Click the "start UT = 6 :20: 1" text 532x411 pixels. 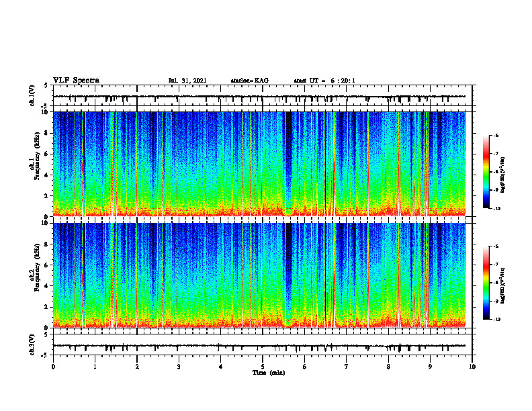(x=324, y=81)
